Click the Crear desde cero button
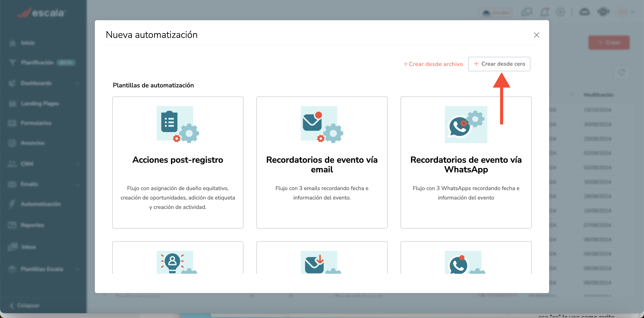 (x=499, y=64)
